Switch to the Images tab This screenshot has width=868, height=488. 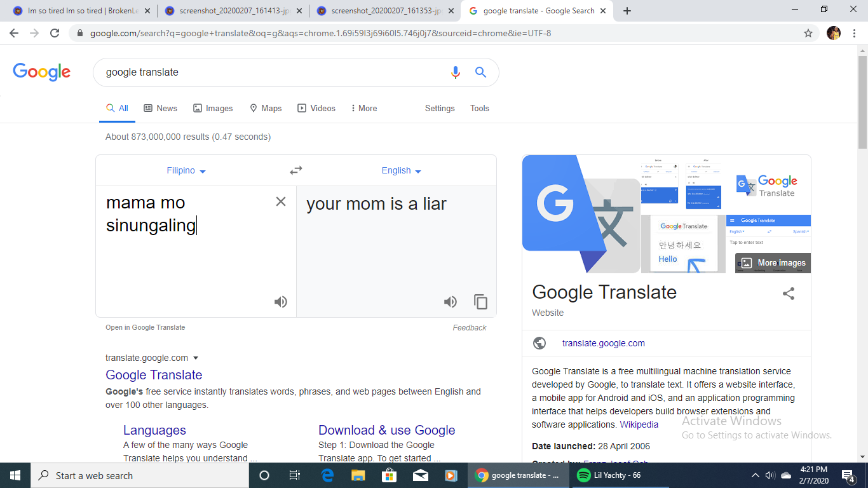pyautogui.click(x=213, y=108)
